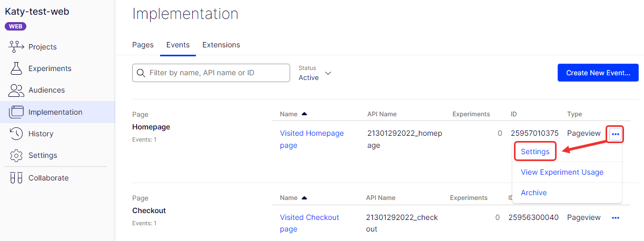Click the Settings gear icon in sidebar

(x=17, y=155)
